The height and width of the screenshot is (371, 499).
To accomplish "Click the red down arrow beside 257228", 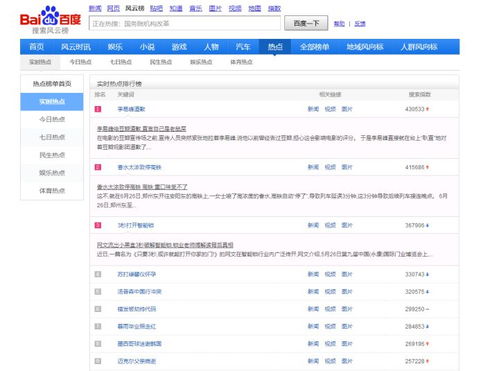I will click(427, 361).
